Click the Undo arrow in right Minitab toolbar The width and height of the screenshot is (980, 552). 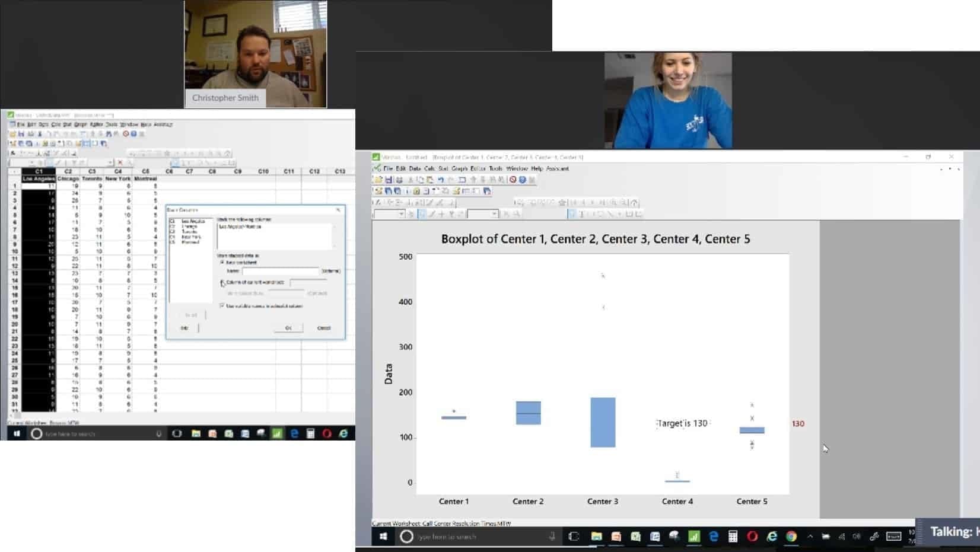tap(440, 180)
